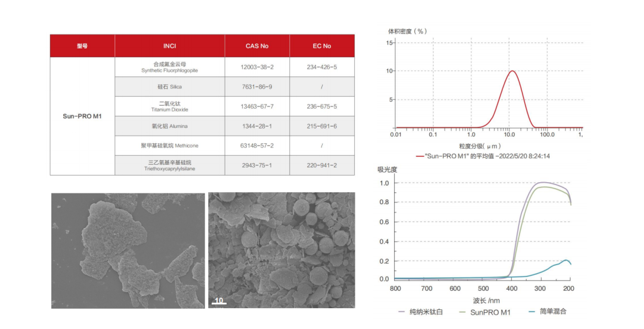Click CAS number 63148-57-2
Screen dimensions: 644x329
(x=257, y=146)
